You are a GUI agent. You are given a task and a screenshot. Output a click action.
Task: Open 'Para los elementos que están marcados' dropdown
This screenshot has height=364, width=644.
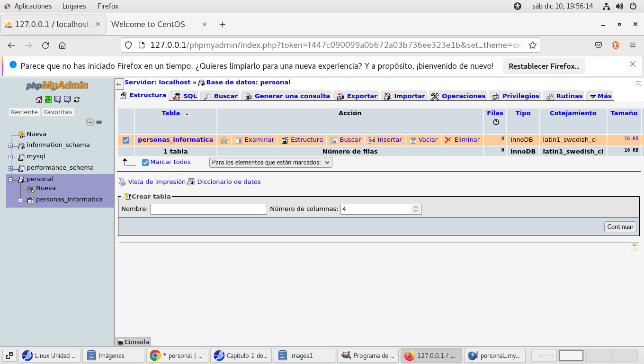(270, 163)
